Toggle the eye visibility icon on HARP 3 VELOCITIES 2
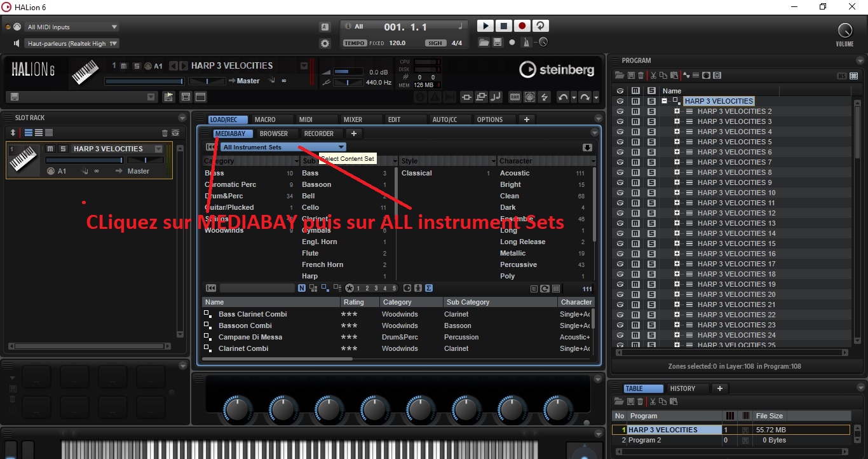The height and width of the screenshot is (459, 868). [620, 111]
